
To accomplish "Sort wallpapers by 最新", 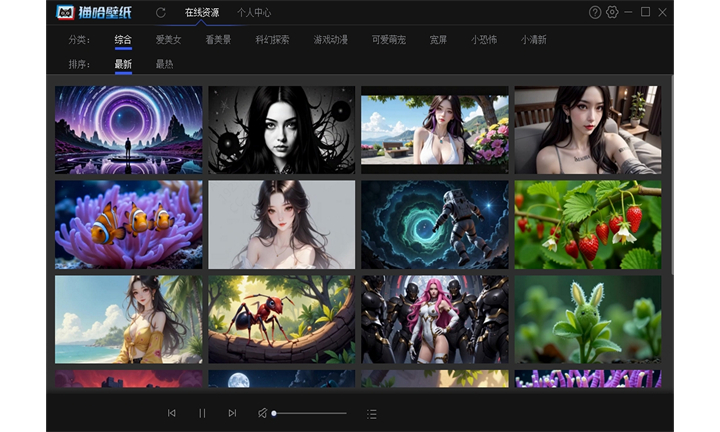I will tap(123, 64).
